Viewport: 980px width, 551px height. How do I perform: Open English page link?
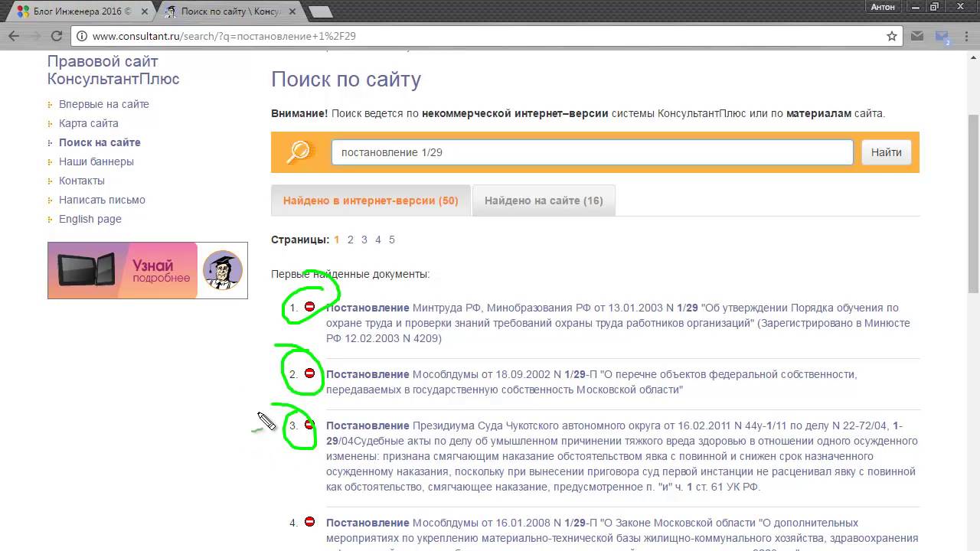tap(90, 219)
